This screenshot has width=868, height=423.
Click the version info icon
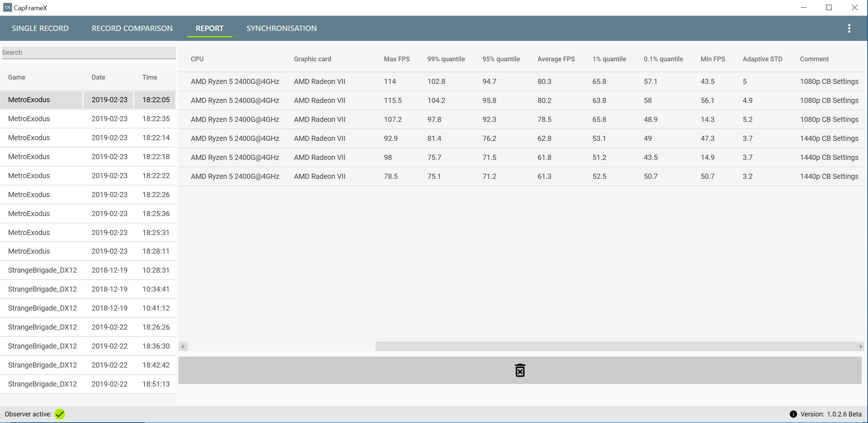[793, 414]
